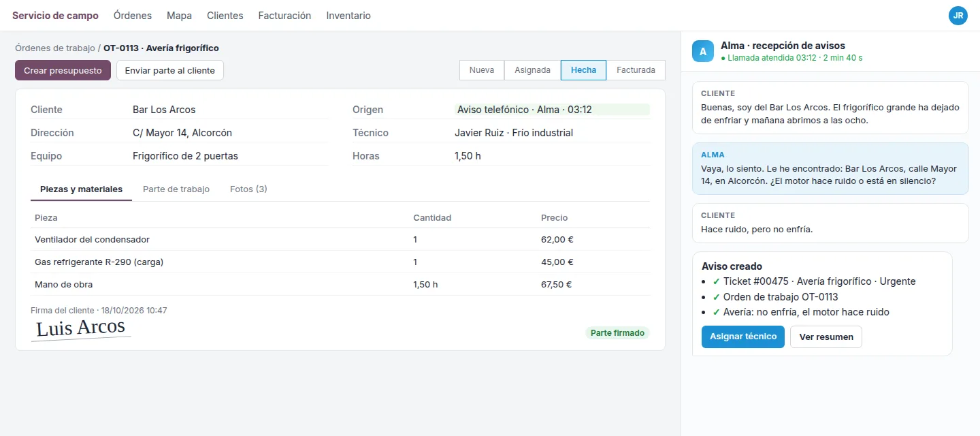Switch to Parte de trabajo tab
The image size is (980, 436).
click(176, 189)
